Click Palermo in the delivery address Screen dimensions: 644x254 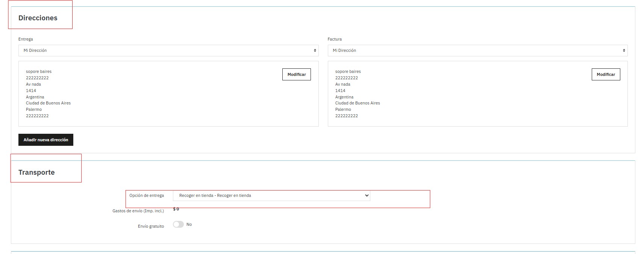pyautogui.click(x=34, y=109)
